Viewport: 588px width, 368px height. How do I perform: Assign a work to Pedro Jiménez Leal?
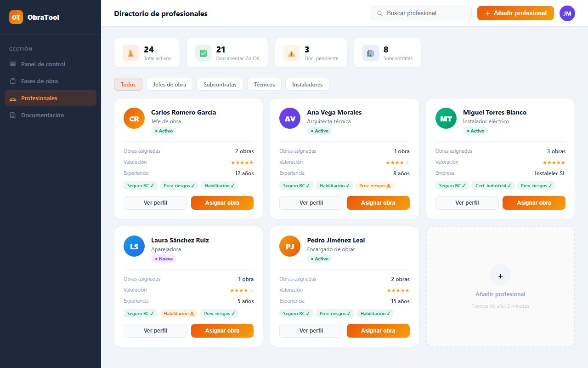click(378, 331)
